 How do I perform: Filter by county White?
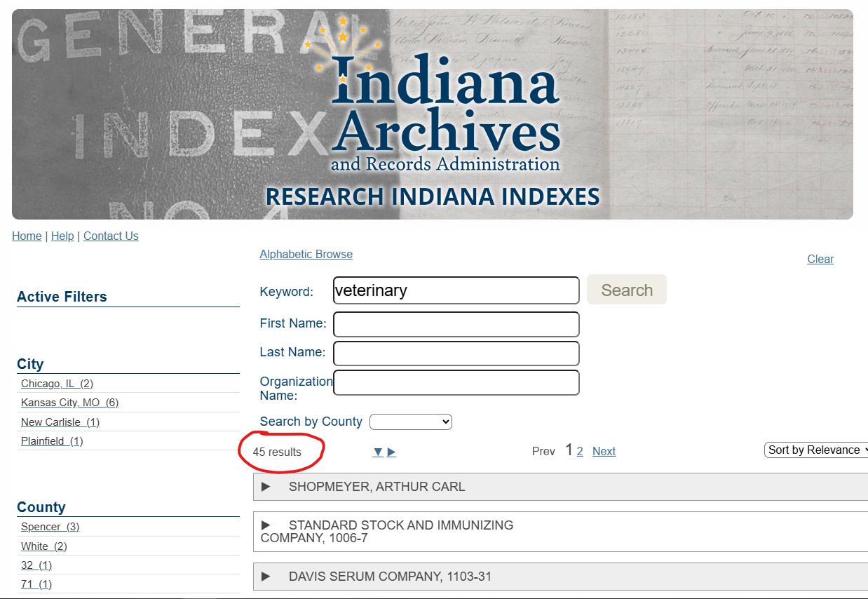coord(44,546)
